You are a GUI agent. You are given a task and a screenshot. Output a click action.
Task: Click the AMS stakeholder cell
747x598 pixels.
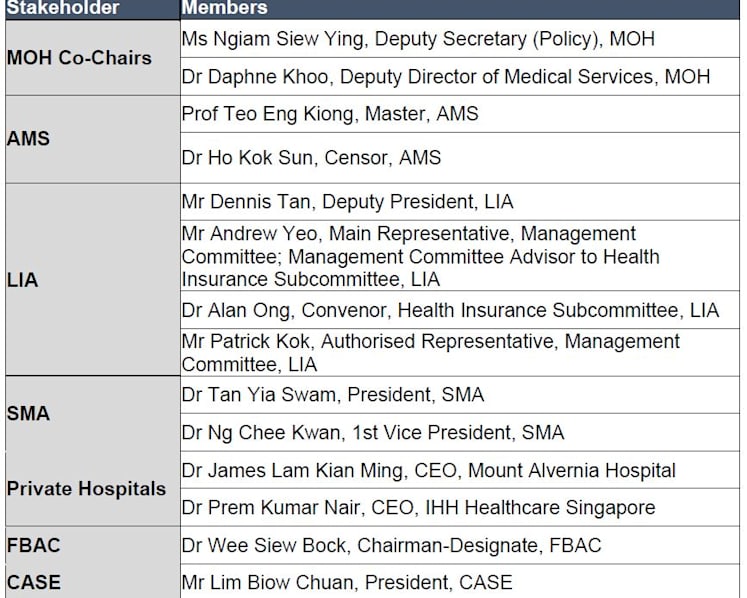click(x=92, y=139)
